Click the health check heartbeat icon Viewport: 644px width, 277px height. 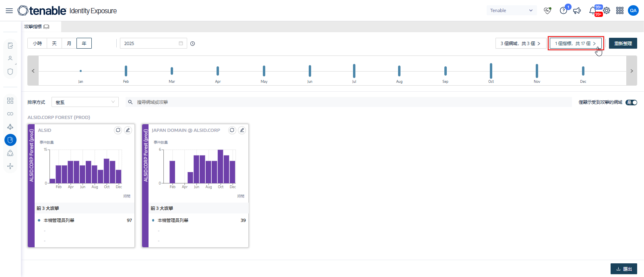coord(547,11)
